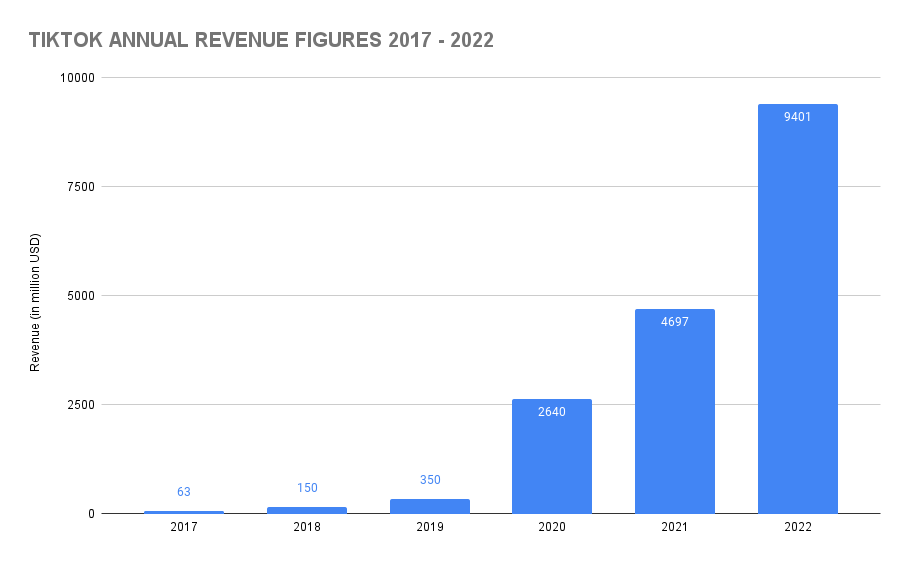Viewport: 909px width, 562px height.
Task: Select the 2020 bar labeled 2640
Action: pos(552,456)
